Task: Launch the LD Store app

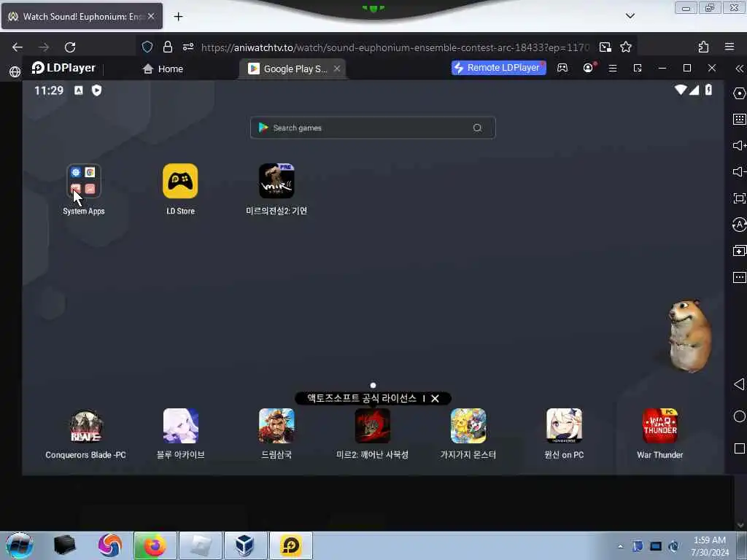Action: (x=180, y=181)
